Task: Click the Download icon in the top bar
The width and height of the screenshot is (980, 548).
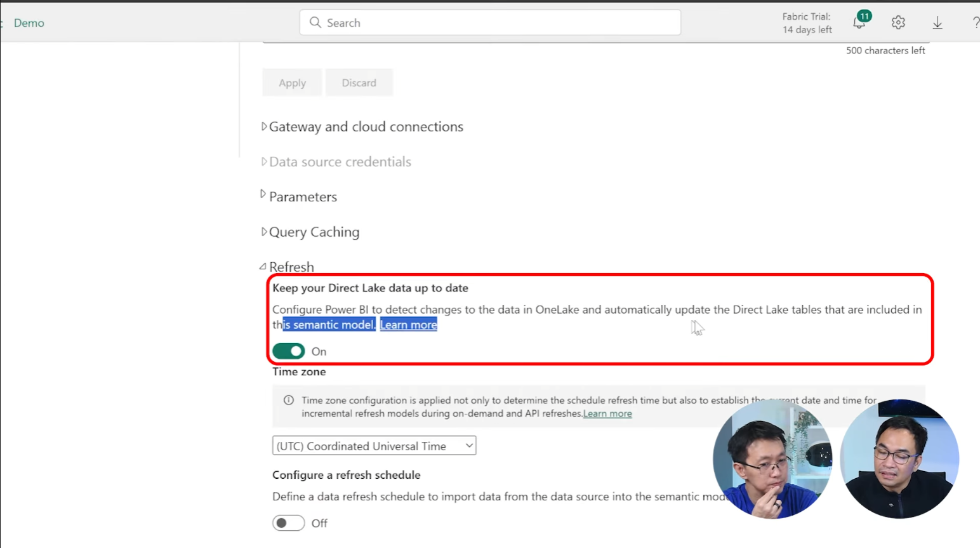Action: point(937,22)
